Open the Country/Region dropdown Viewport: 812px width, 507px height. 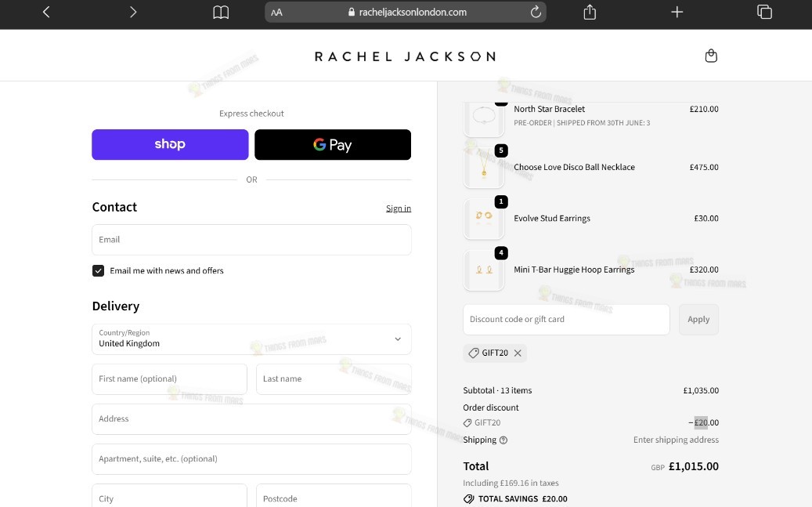(251, 339)
